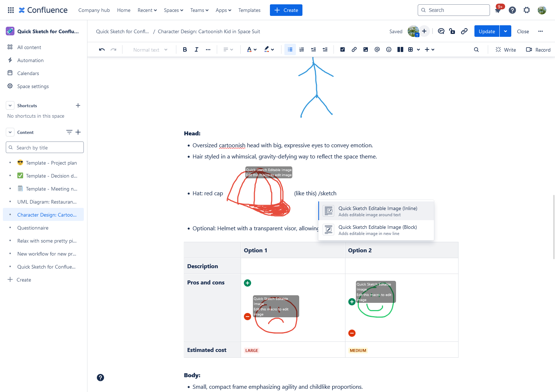Open the text alignment dropdown
The height and width of the screenshot is (392, 555).
click(228, 49)
